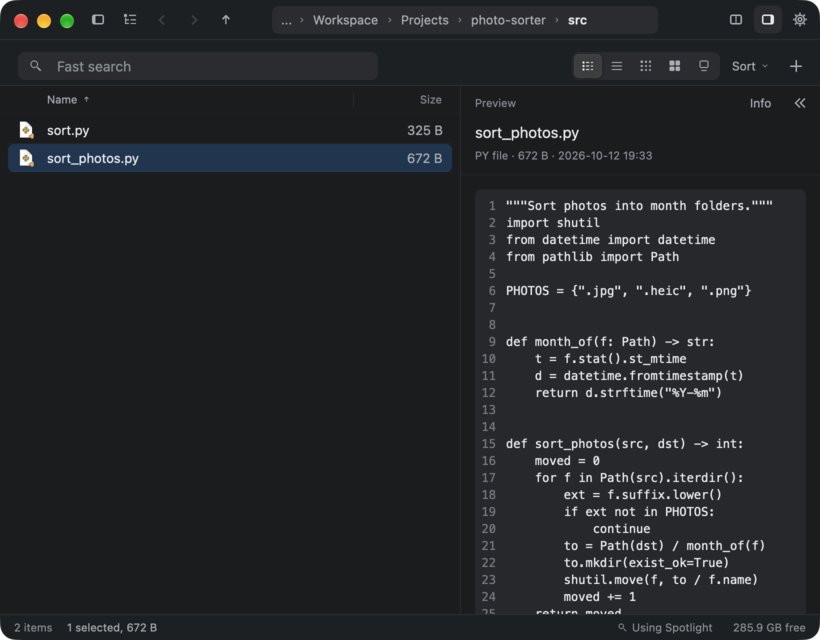Click code line 'moved += 1'
The width and height of the screenshot is (820, 640).
[600, 597]
